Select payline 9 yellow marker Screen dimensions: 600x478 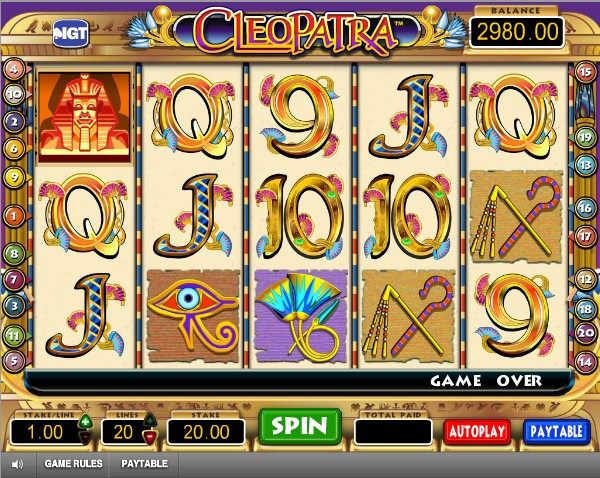coord(14,177)
